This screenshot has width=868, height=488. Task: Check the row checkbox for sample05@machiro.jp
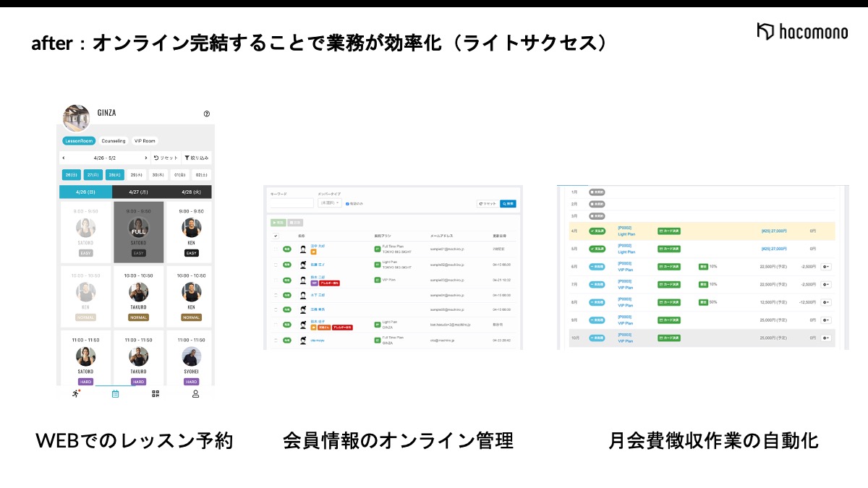(276, 309)
